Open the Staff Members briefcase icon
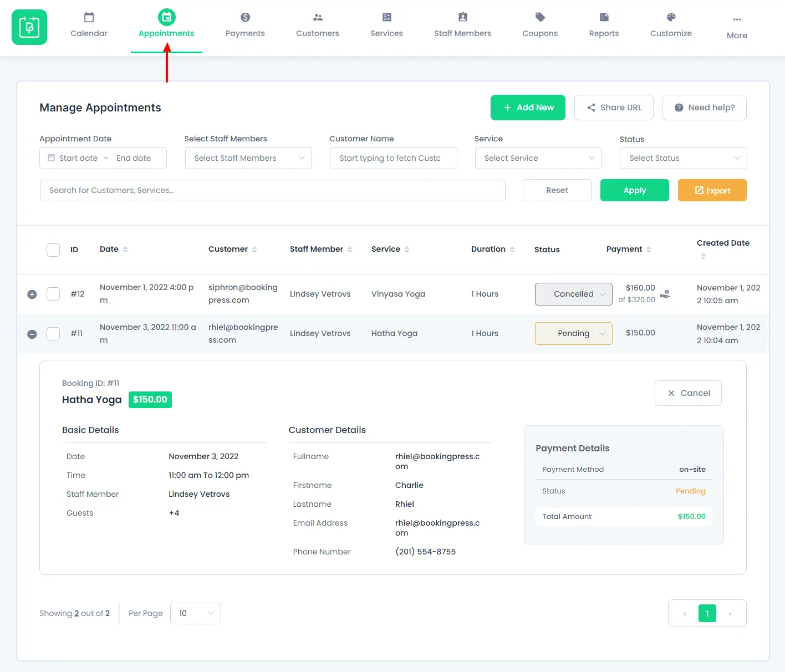The image size is (785, 672). pyautogui.click(x=462, y=17)
